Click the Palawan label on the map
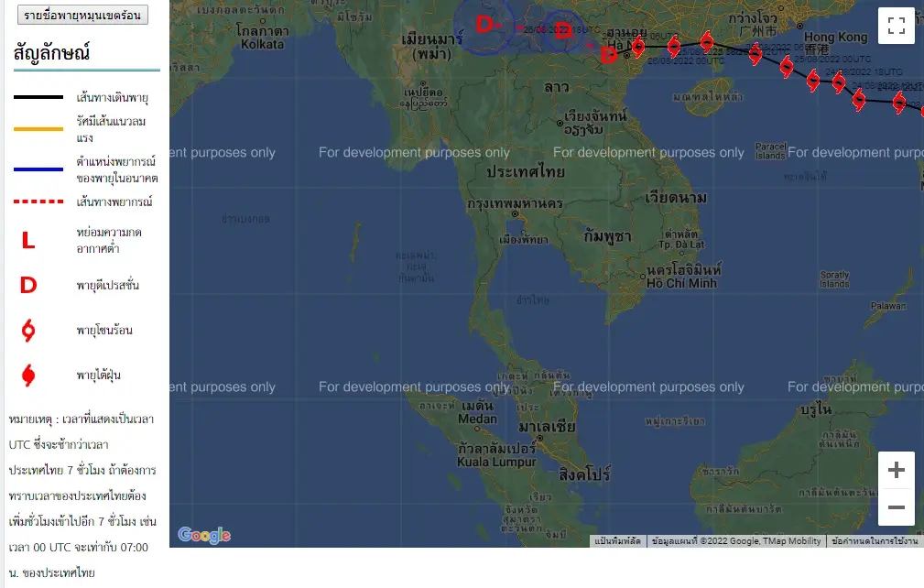924x588 pixels. (x=888, y=306)
